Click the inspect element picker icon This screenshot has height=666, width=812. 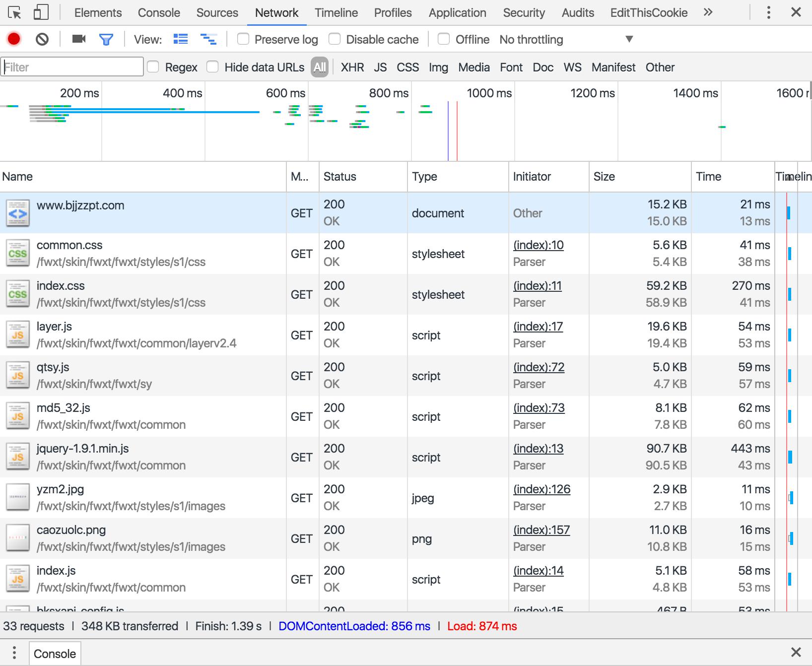(x=15, y=12)
